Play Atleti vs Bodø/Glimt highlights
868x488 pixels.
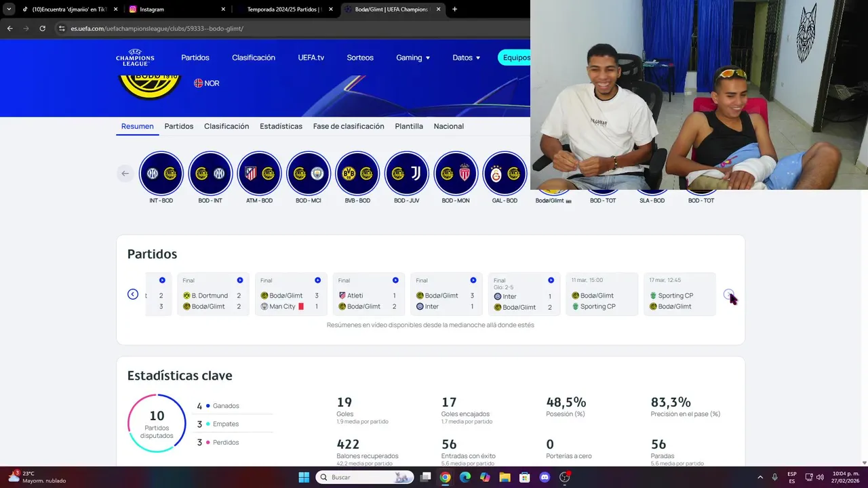point(395,280)
